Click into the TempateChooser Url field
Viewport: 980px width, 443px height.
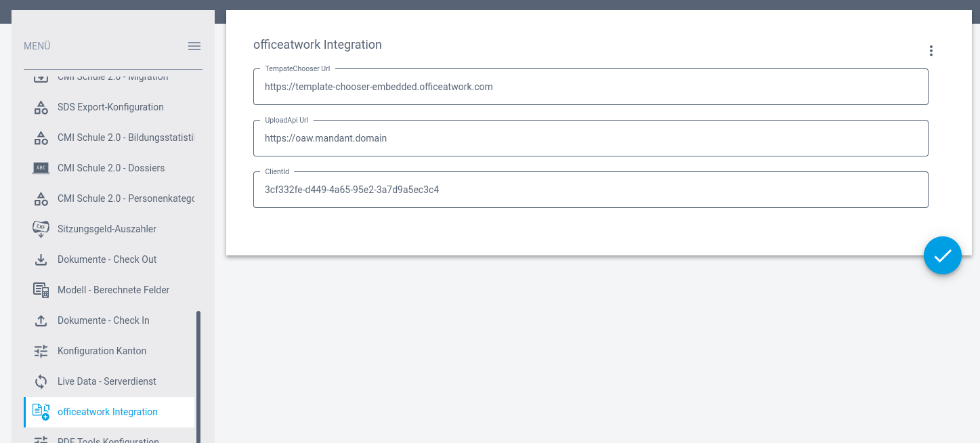point(589,87)
